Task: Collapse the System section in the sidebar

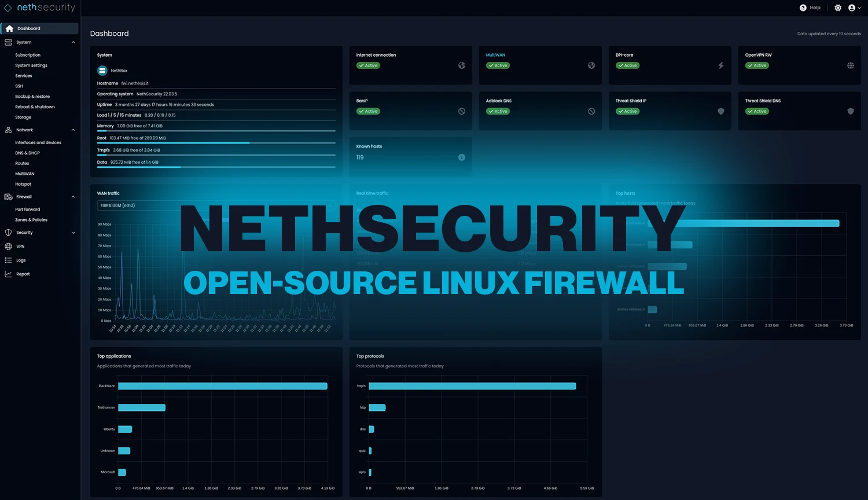Action: pos(73,42)
